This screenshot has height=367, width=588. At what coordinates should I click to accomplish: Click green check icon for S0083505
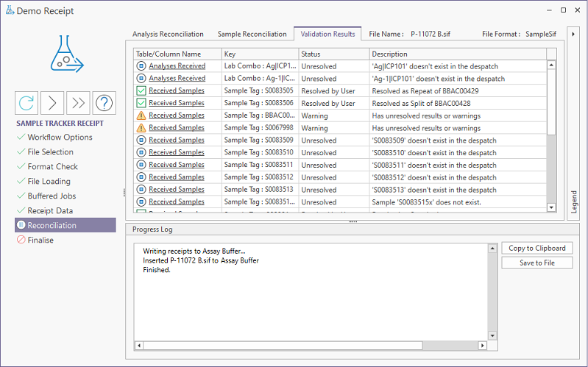pos(141,90)
